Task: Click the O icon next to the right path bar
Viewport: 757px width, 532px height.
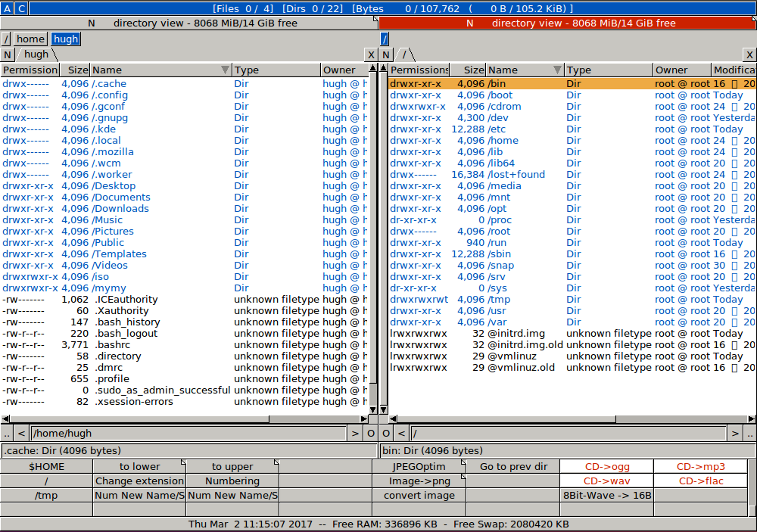Action: coord(385,433)
